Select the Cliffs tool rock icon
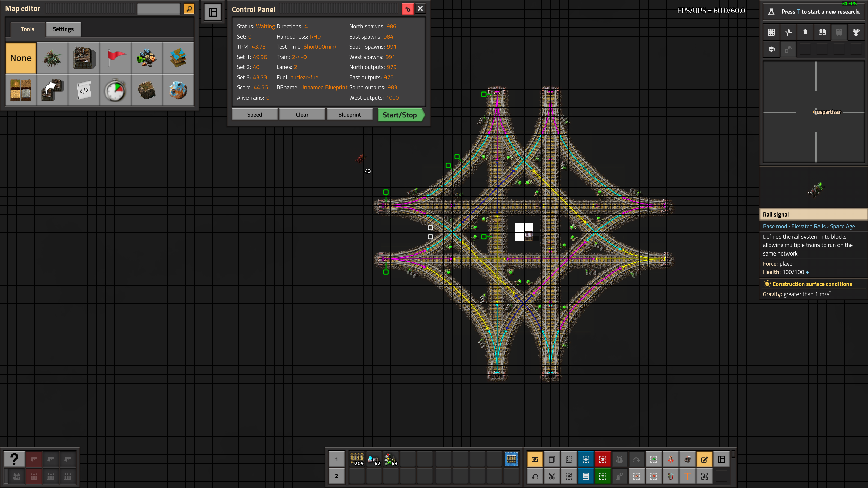Viewport: 868px width, 488px height. 147,90
